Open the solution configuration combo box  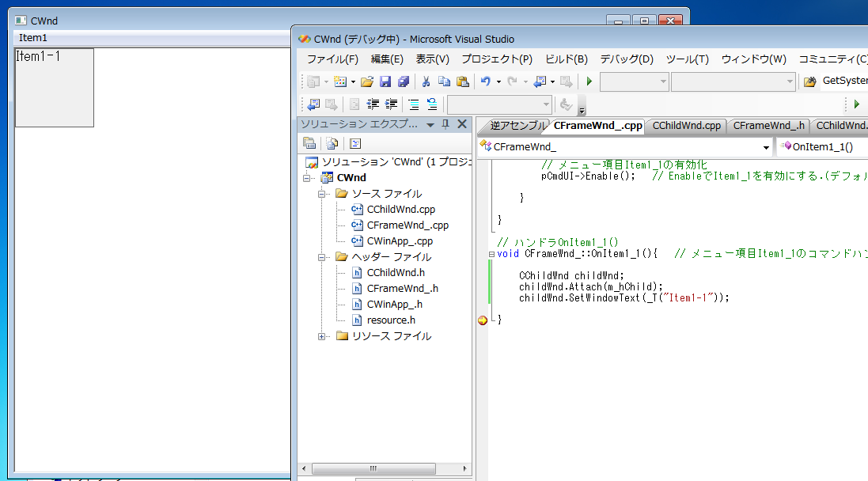(634, 82)
